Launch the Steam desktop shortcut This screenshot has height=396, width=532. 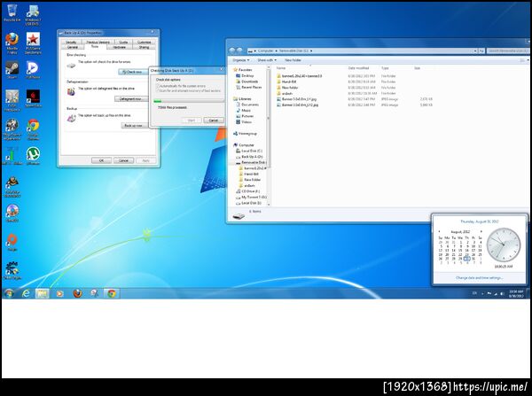12,69
